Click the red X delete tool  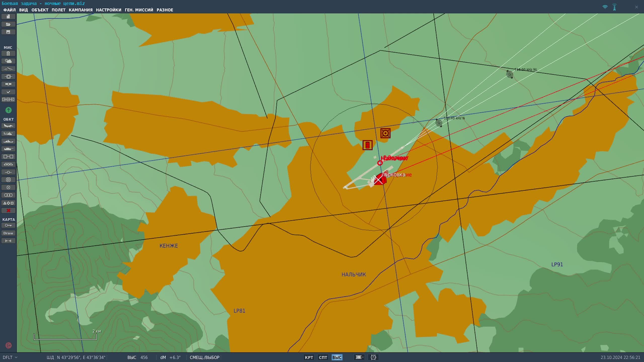8,211
